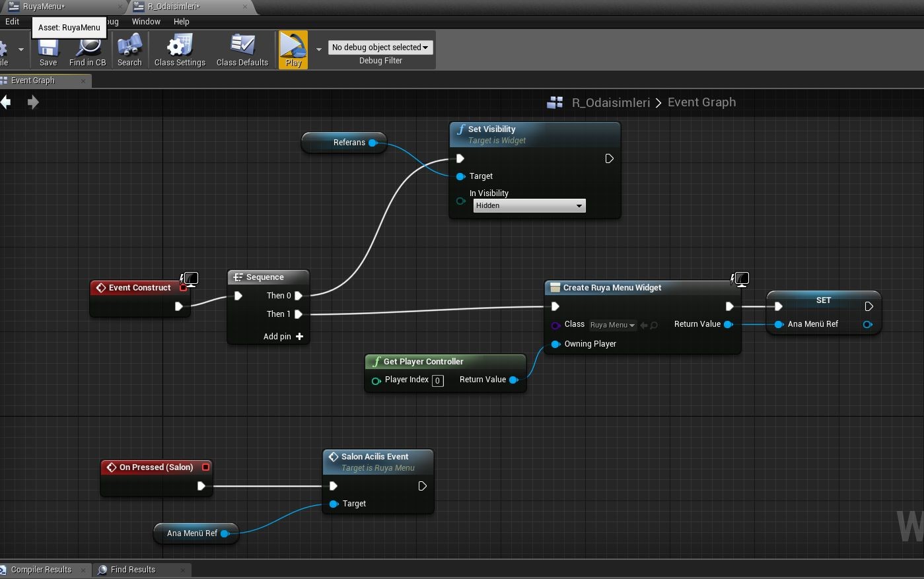This screenshot has width=924, height=579.
Task: Start Play from the toolbar
Action: click(x=293, y=50)
